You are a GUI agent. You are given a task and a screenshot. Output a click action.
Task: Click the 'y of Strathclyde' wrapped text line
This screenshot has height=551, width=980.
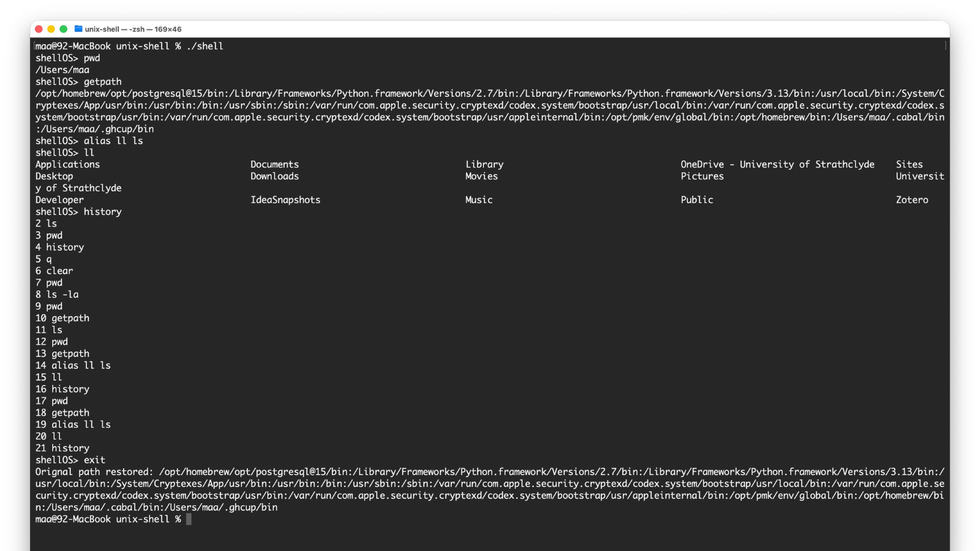pyautogui.click(x=78, y=188)
